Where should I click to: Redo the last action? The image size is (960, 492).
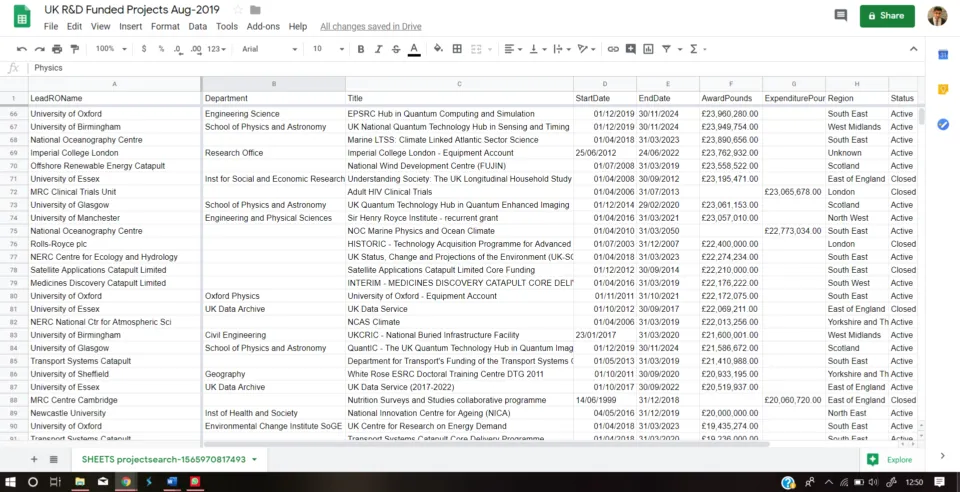click(x=40, y=49)
